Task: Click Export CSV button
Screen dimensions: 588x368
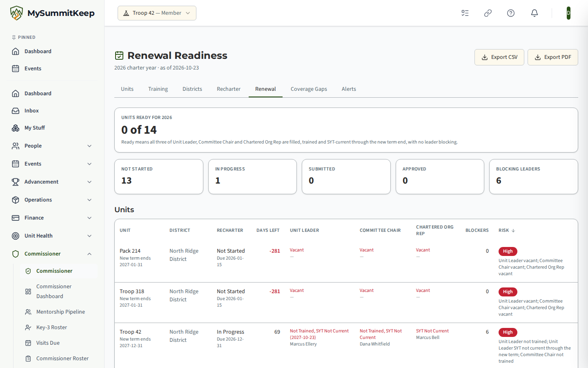Action: point(499,57)
